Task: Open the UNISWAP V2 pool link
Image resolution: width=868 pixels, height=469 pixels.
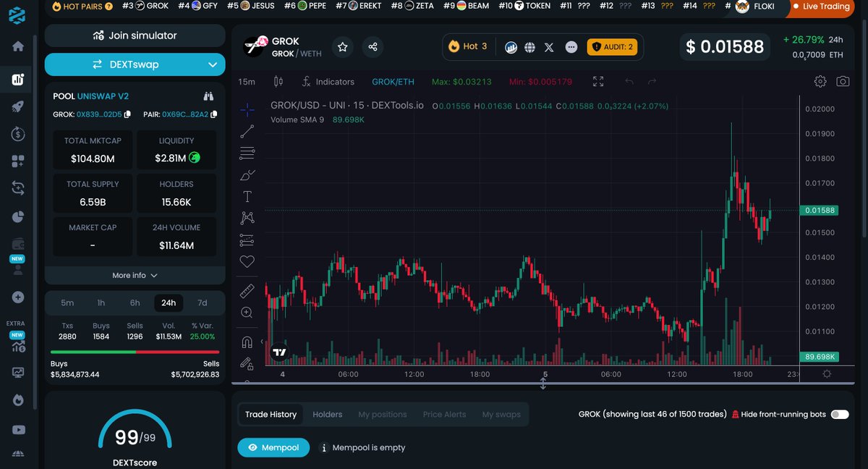Action: click(x=103, y=96)
